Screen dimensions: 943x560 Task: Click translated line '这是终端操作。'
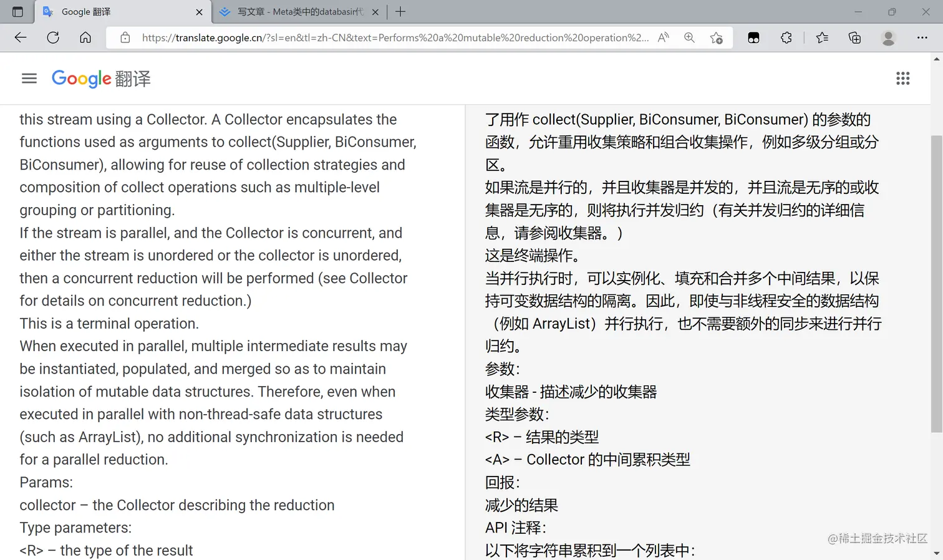tap(534, 256)
